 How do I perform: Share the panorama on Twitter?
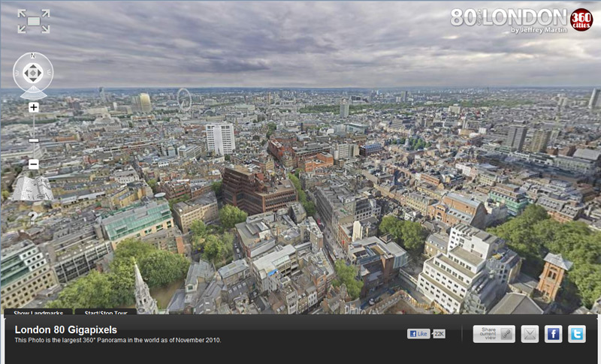[576, 334]
